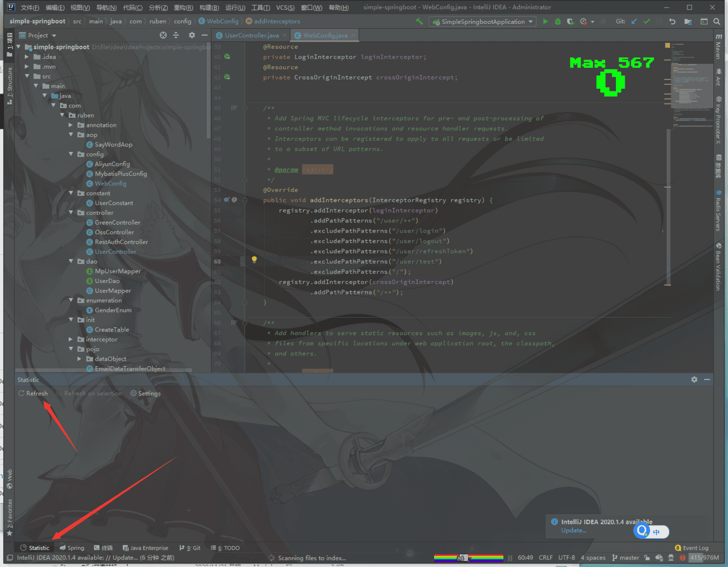Open Statistic panel gear options
Screen dimensions: 728x567
click(694, 380)
